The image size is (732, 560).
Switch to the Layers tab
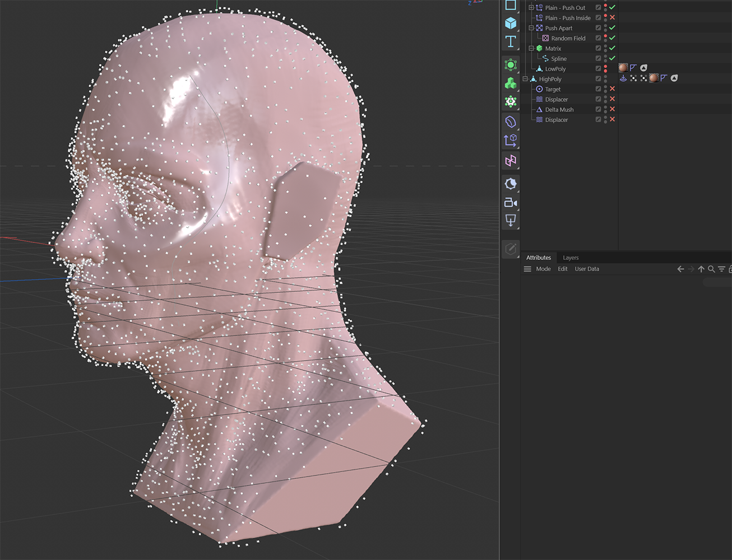[571, 258]
